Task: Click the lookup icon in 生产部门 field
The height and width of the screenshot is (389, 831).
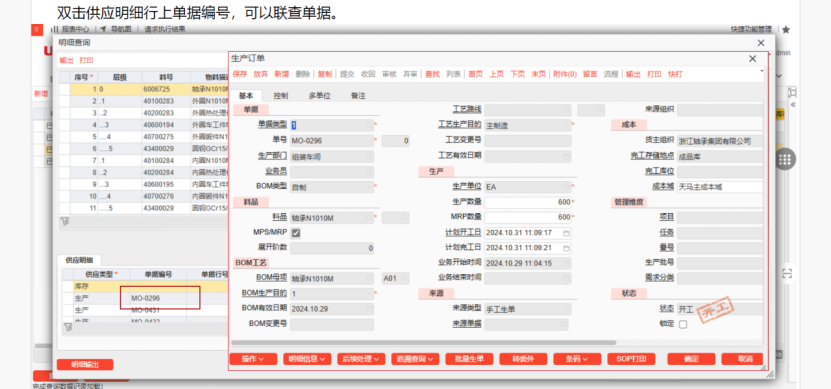Action: tap(369, 156)
